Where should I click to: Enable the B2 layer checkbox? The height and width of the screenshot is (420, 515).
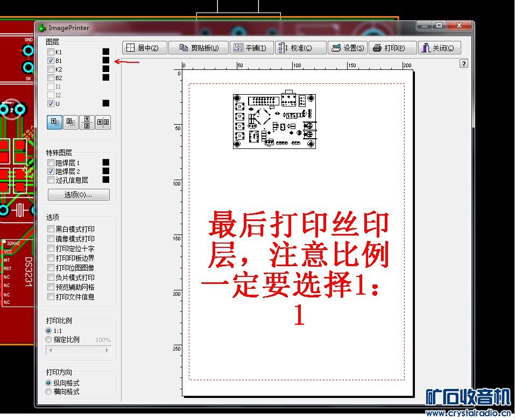click(x=51, y=78)
